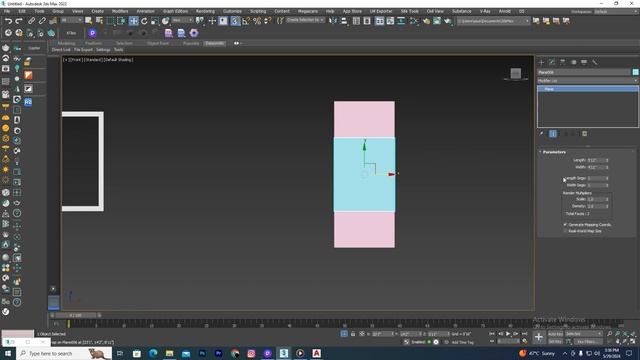The width and height of the screenshot is (640, 360).
Task: Select the Plane entry in modifier stack
Action: 588,89
